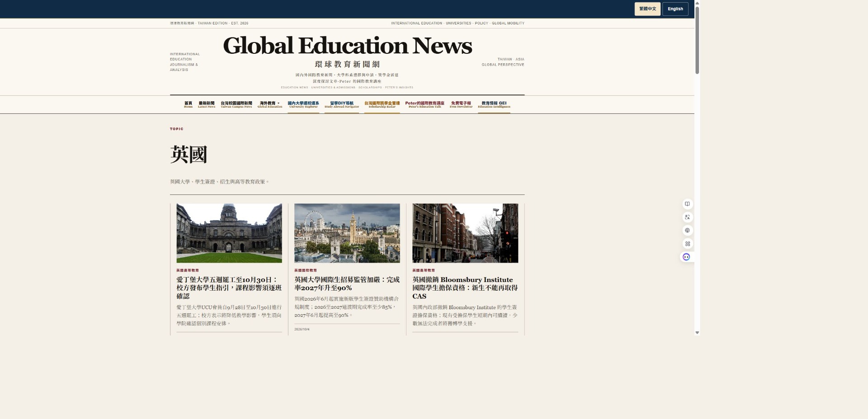Go to 首頁 Home menu item
Image resolution: width=868 pixels, height=419 pixels.
click(188, 104)
